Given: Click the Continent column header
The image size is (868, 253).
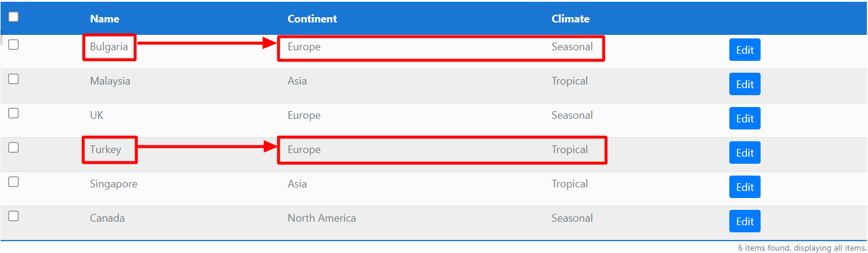Looking at the screenshot, I should [x=312, y=19].
